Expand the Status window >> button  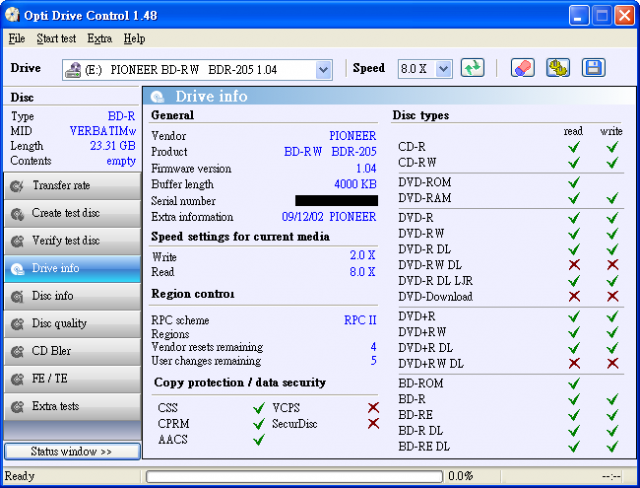(x=72, y=451)
